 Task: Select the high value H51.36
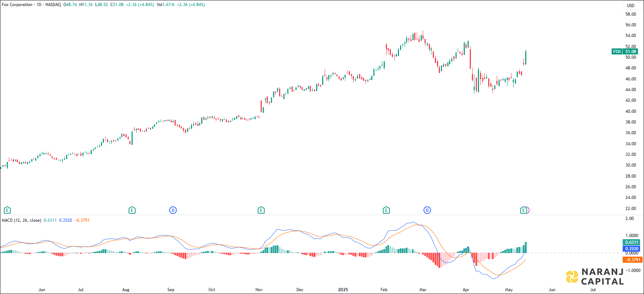click(x=86, y=5)
